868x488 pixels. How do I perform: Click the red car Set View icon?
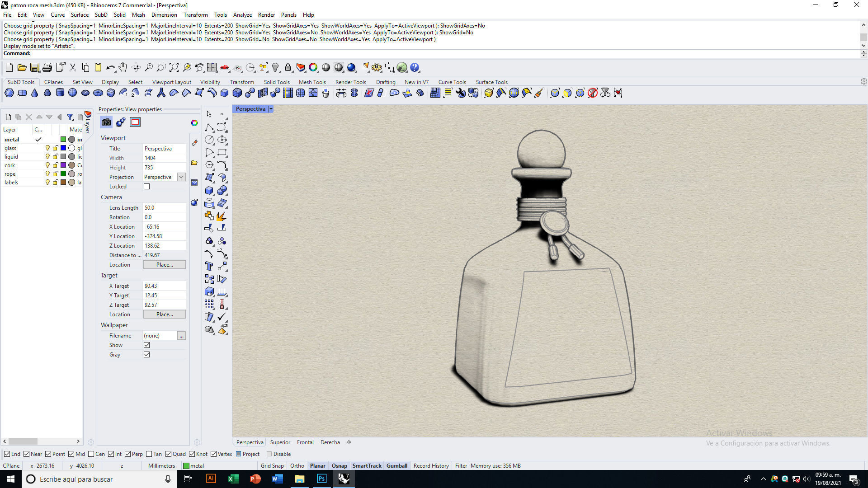tap(224, 68)
